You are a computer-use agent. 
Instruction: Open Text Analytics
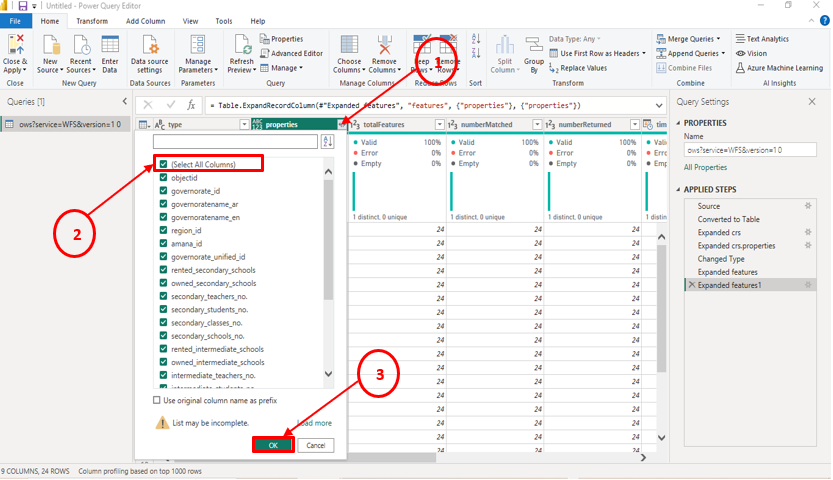point(762,39)
